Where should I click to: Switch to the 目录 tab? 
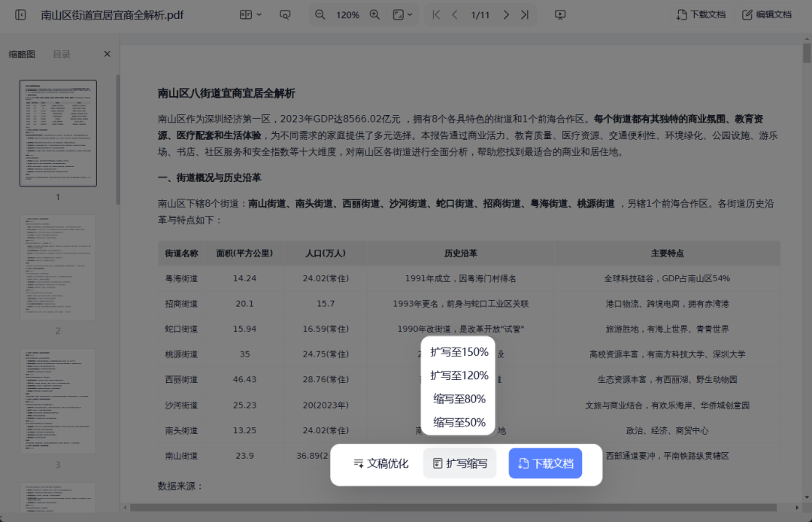click(x=62, y=54)
